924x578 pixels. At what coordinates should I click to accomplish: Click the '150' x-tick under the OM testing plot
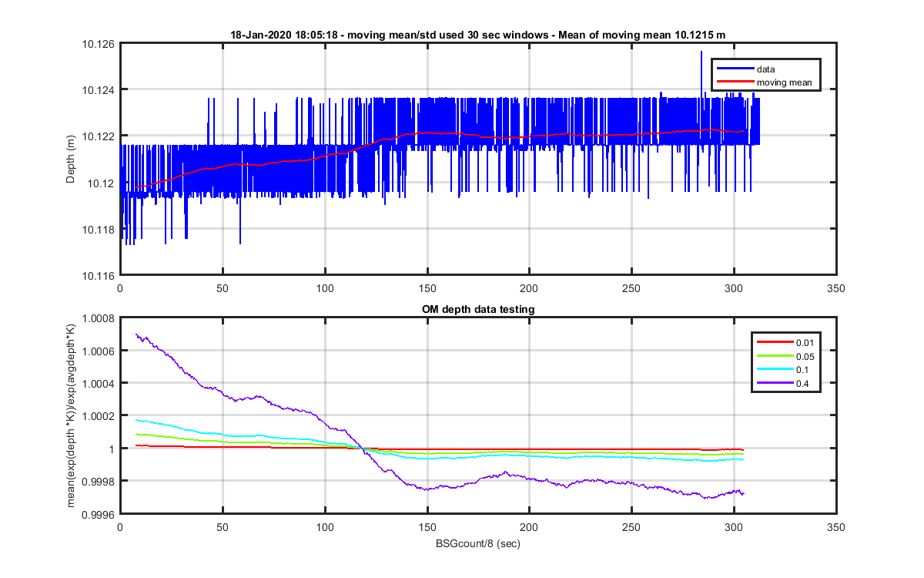(x=427, y=527)
